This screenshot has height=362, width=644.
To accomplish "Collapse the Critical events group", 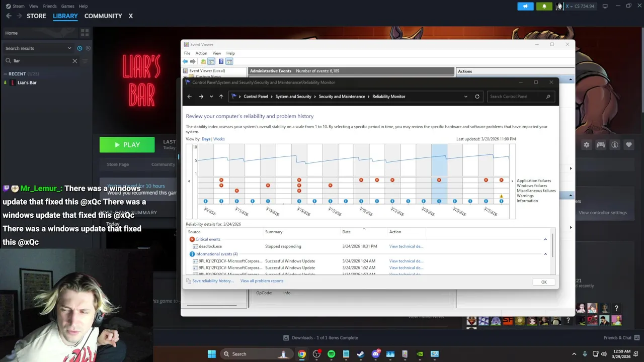I will pyautogui.click(x=545, y=239).
